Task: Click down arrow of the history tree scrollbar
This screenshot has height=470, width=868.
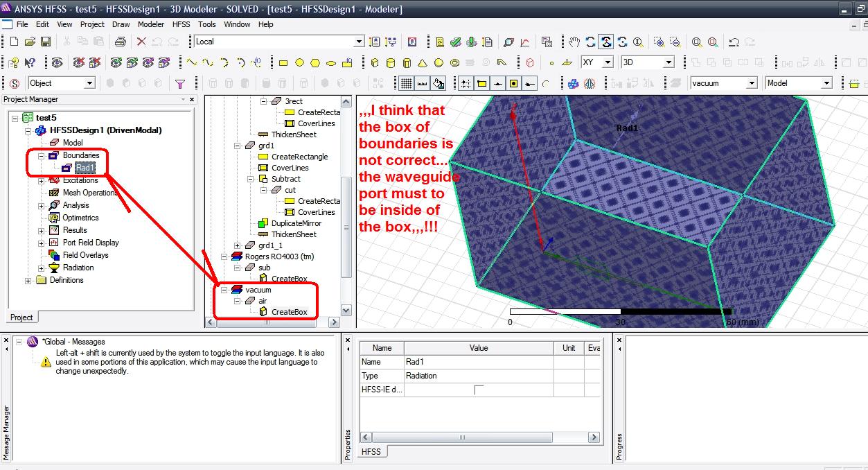Action: tap(346, 311)
